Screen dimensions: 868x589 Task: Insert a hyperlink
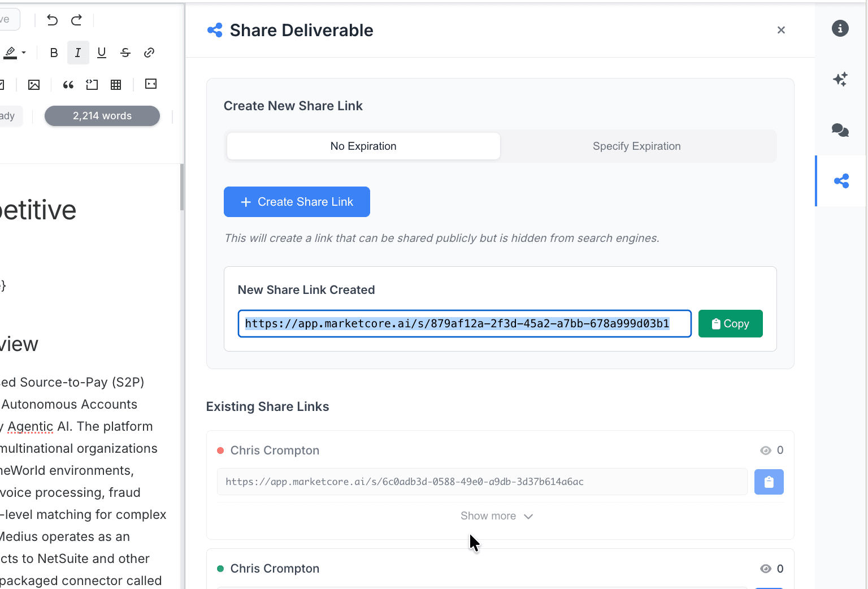149,52
